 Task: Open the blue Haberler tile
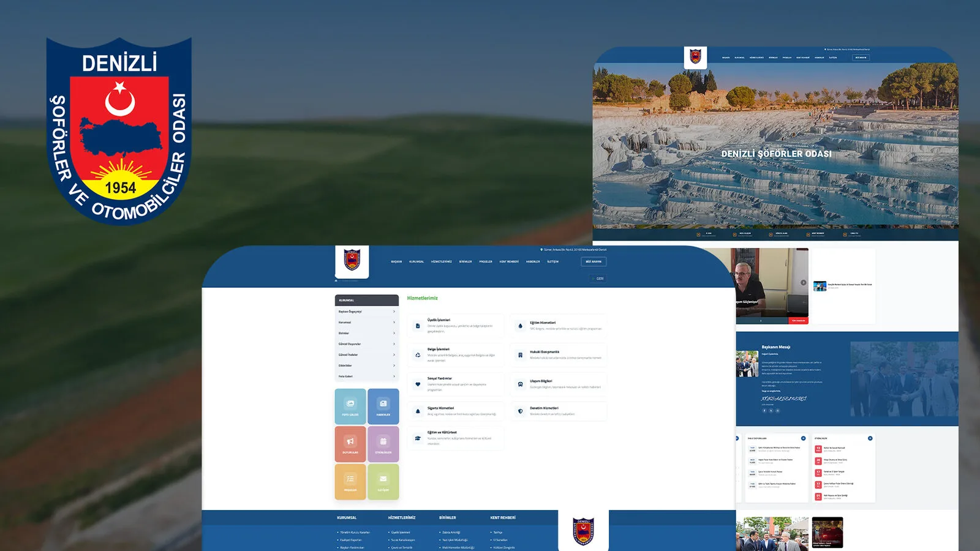point(383,407)
